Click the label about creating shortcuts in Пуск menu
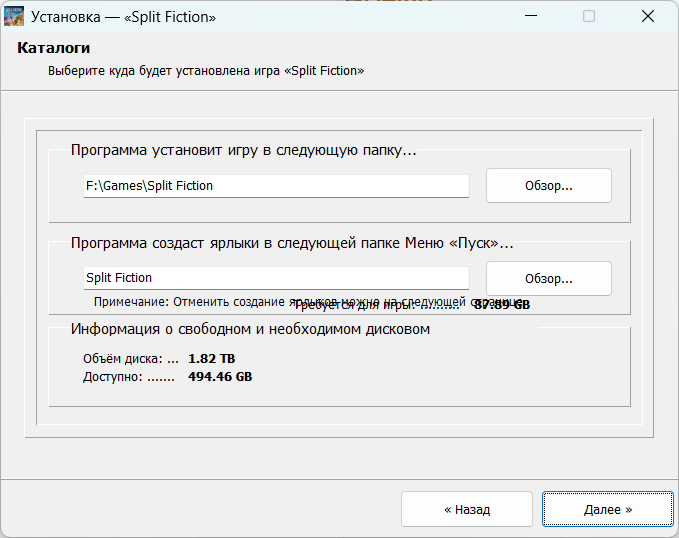679x538 pixels. (x=292, y=243)
